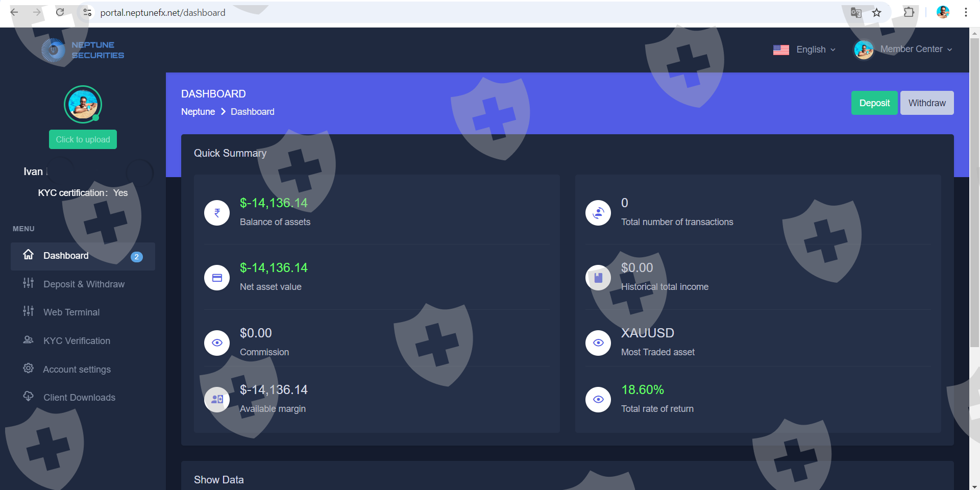This screenshot has height=490, width=980.
Task: Open the Chrome three-dot menu
Action: pyautogui.click(x=966, y=13)
